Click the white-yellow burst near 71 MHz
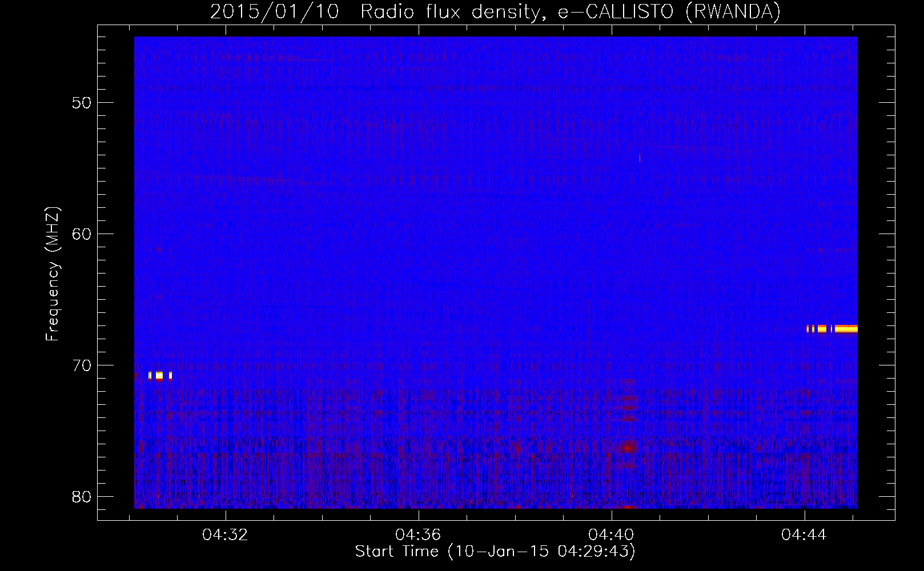This screenshot has width=924, height=571. [x=160, y=376]
